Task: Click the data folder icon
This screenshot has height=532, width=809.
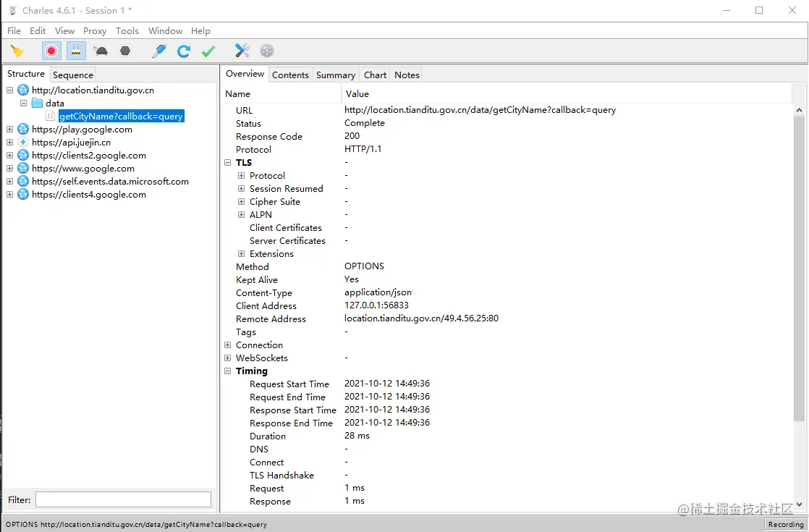Action: click(x=37, y=104)
